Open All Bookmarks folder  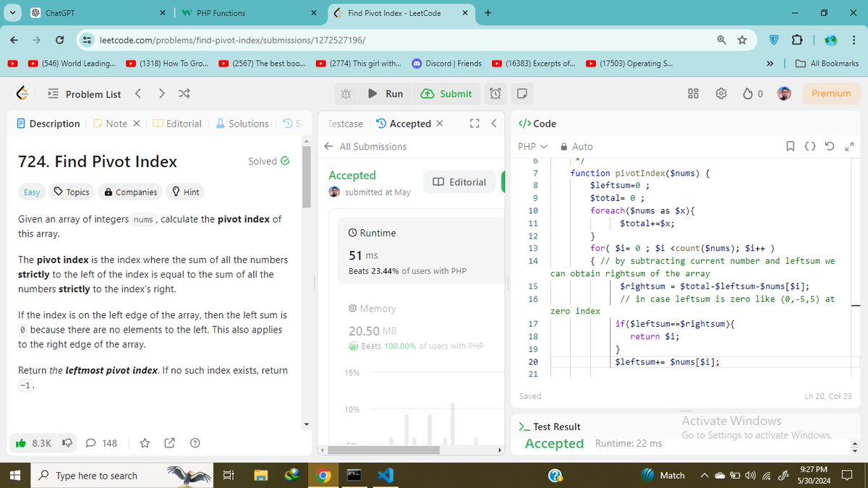827,64
